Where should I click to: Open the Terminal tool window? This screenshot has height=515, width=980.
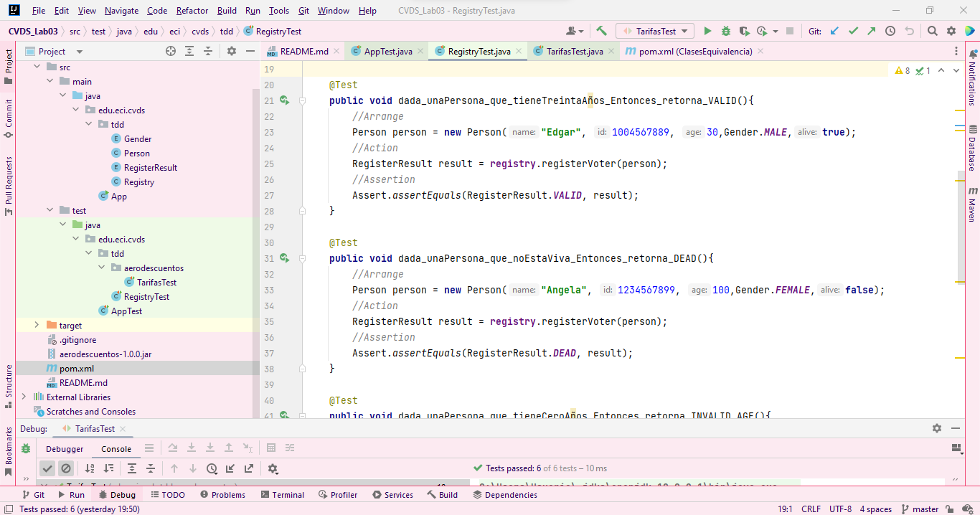click(283, 495)
